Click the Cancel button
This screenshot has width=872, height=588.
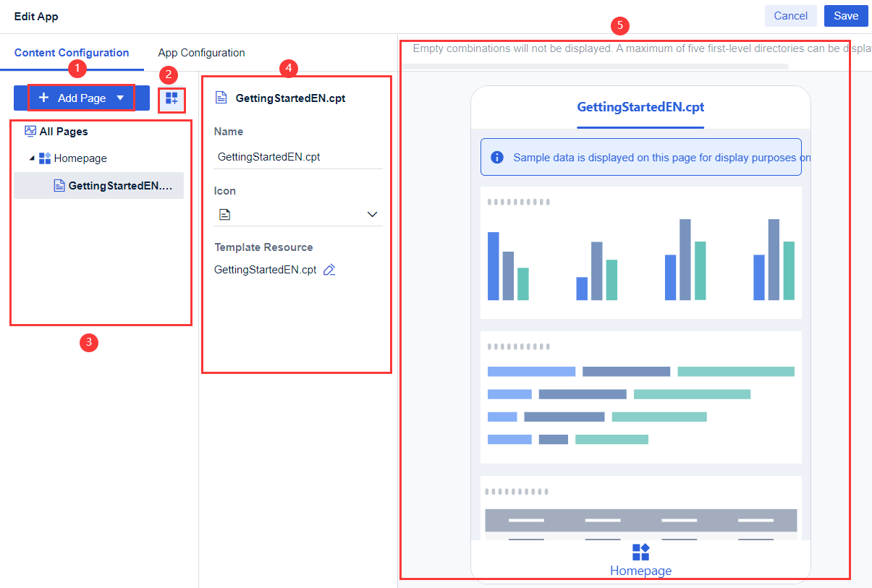coord(791,16)
